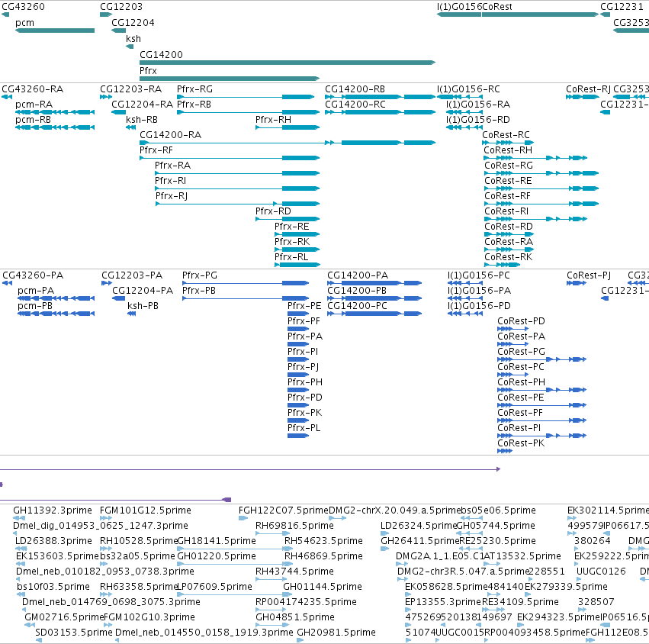Select EST GH11392.3prime
Screen dimensions: 649x644
click(x=53, y=510)
